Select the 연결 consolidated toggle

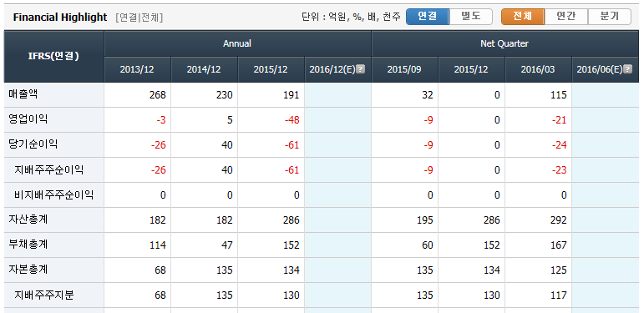(427, 17)
